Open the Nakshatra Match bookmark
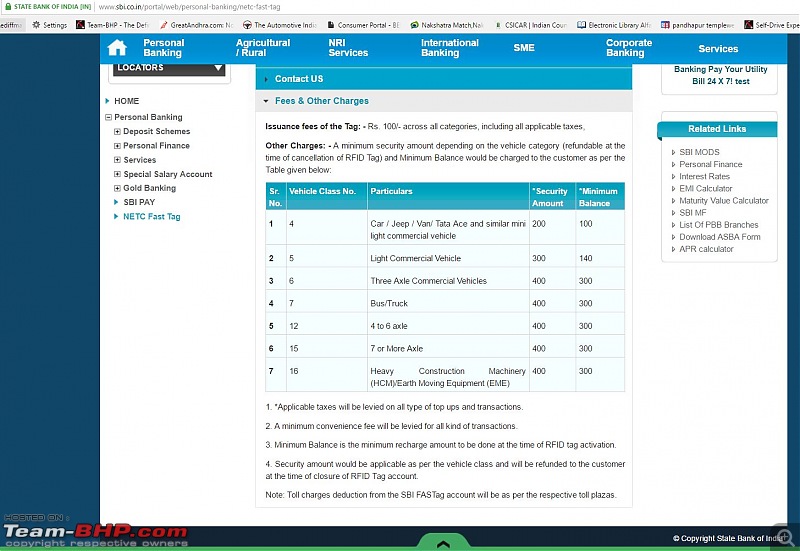 [447, 24]
